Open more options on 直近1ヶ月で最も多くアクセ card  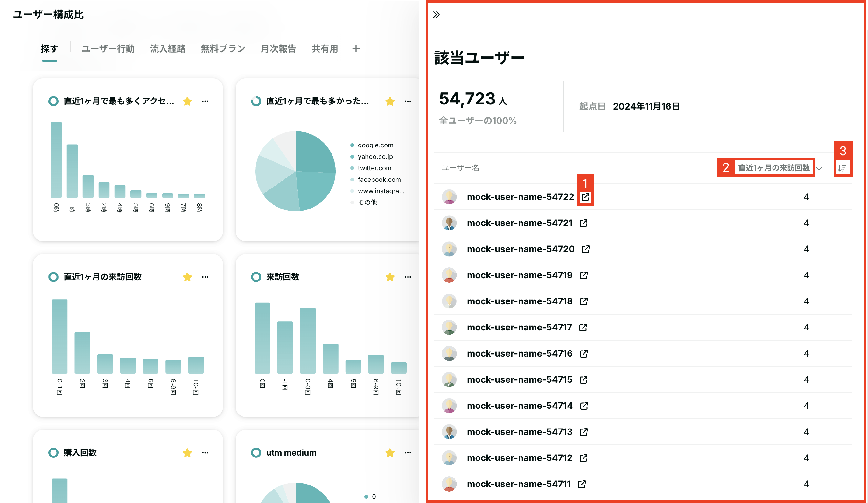(x=205, y=101)
